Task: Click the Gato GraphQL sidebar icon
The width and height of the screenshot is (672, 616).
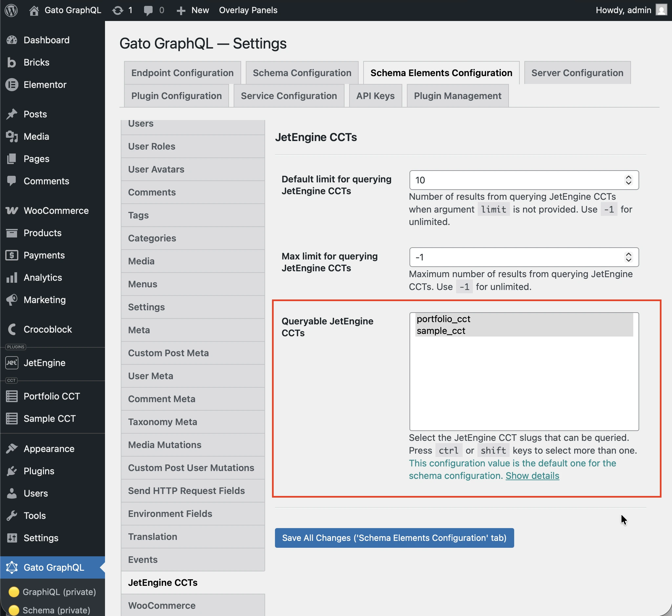Action: click(12, 567)
